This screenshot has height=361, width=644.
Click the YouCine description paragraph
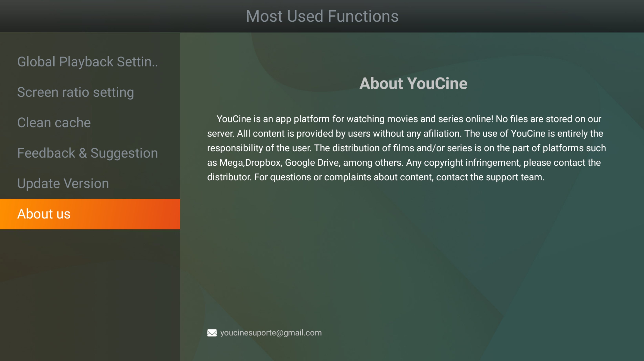click(x=406, y=148)
